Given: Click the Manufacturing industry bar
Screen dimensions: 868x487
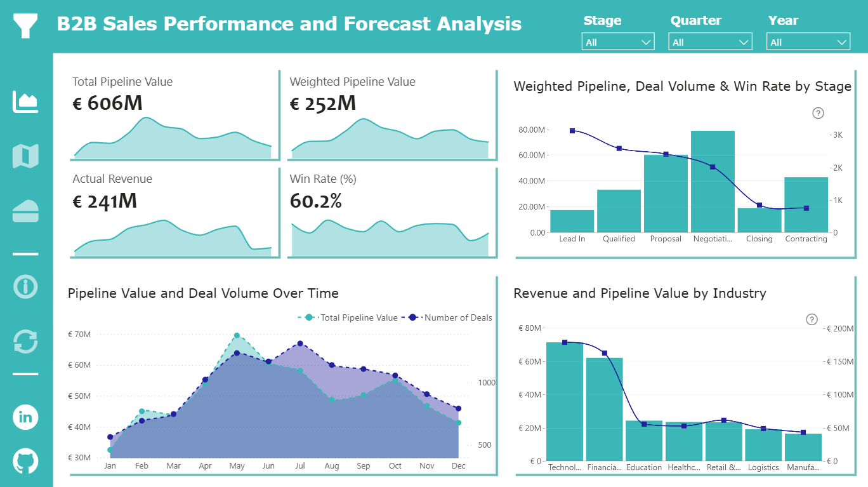Looking at the screenshot, I should click(x=803, y=447).
